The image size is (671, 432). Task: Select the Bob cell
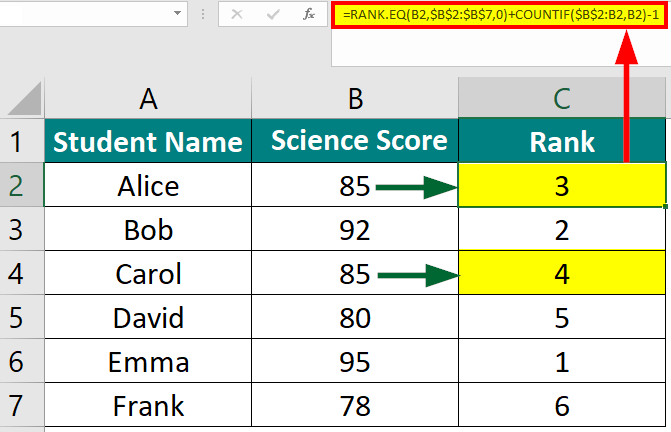click(x=148, y=229)
